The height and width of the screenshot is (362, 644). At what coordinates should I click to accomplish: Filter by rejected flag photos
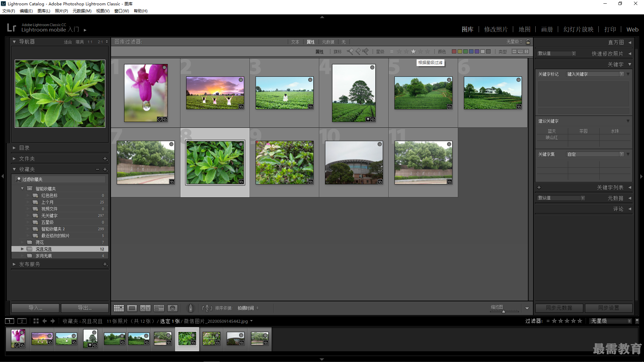click(365, 51)
